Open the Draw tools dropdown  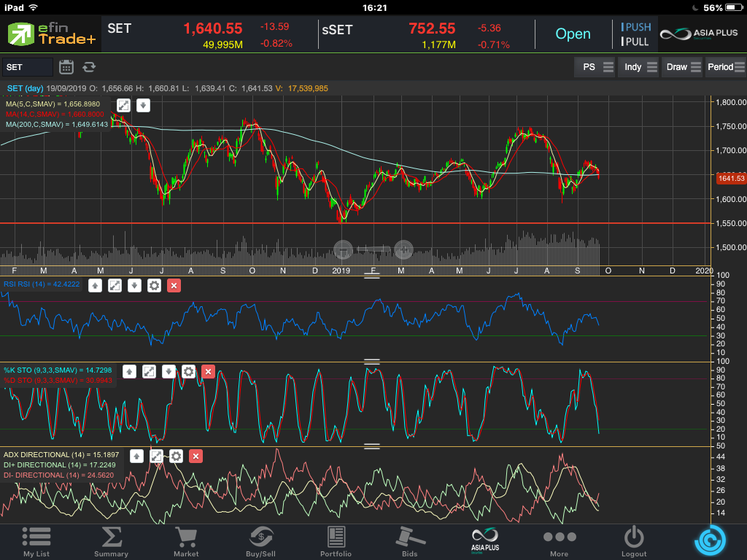[x=683, y=67]
